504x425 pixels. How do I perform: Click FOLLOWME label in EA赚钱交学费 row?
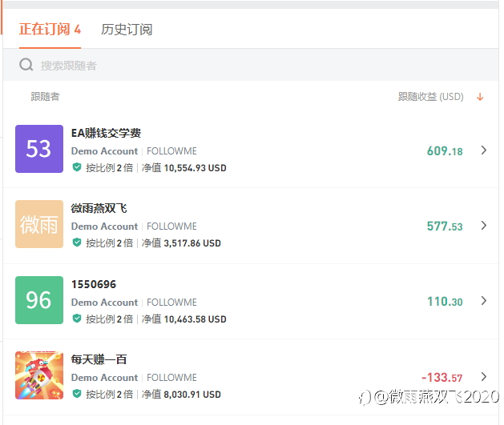coord(171,150)
